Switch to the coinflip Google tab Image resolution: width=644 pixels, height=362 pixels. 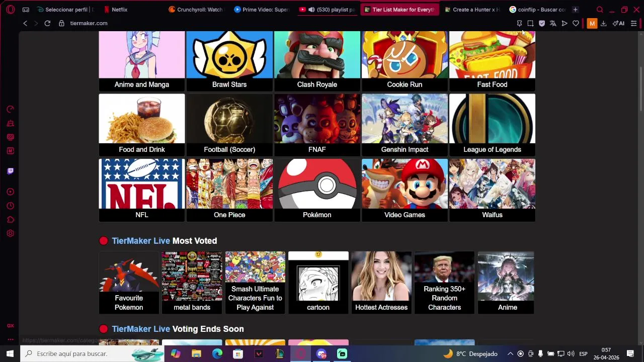[537, 10]
